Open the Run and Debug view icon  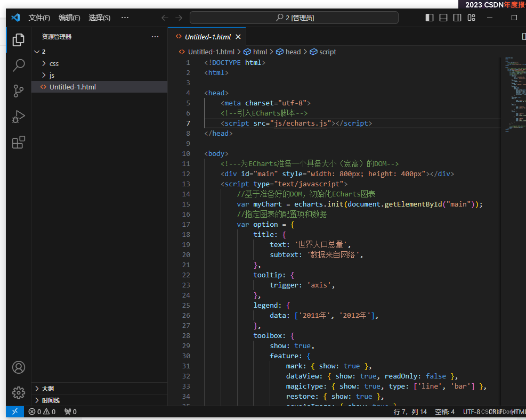(x=19, y=117)
